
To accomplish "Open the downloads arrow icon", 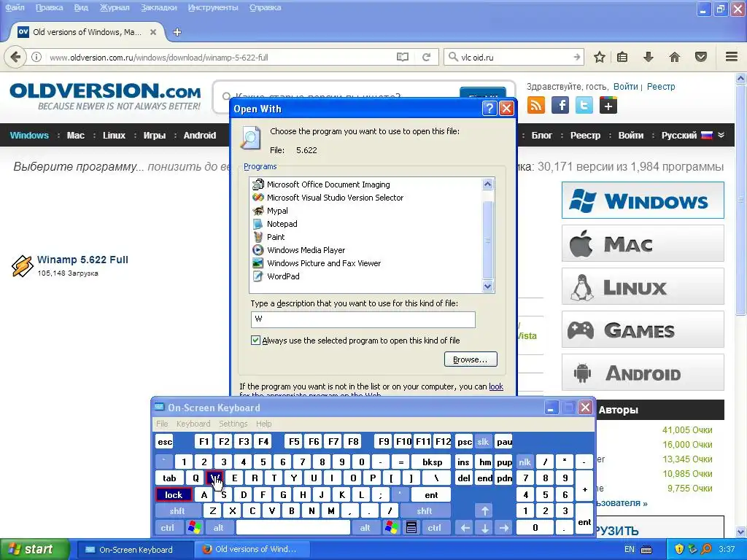I will [649, 57].
